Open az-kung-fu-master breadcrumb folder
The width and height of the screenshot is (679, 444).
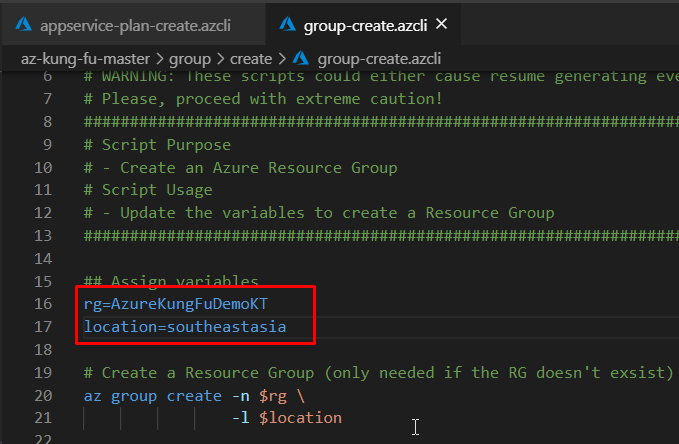(x=87, y=59)
